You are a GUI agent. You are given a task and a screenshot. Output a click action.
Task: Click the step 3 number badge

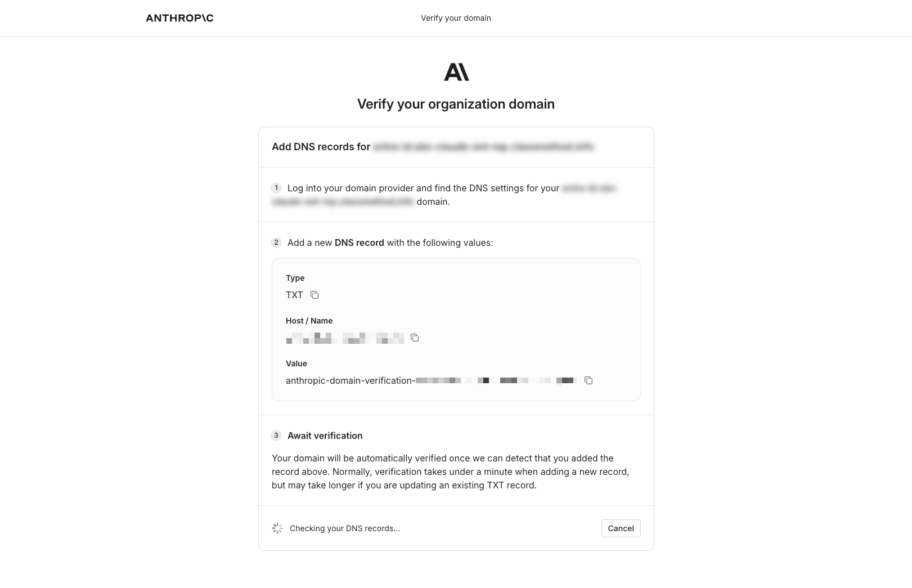pos(276,436)
